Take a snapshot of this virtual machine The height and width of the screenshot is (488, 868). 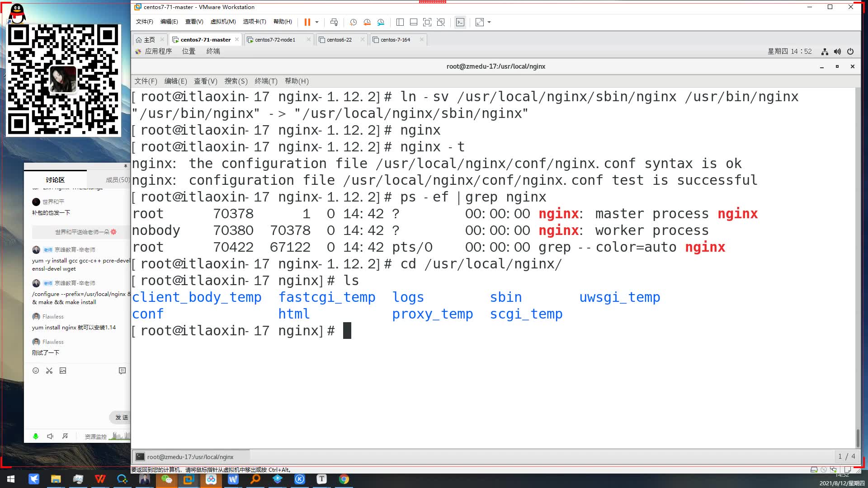(x=354, y=22)
